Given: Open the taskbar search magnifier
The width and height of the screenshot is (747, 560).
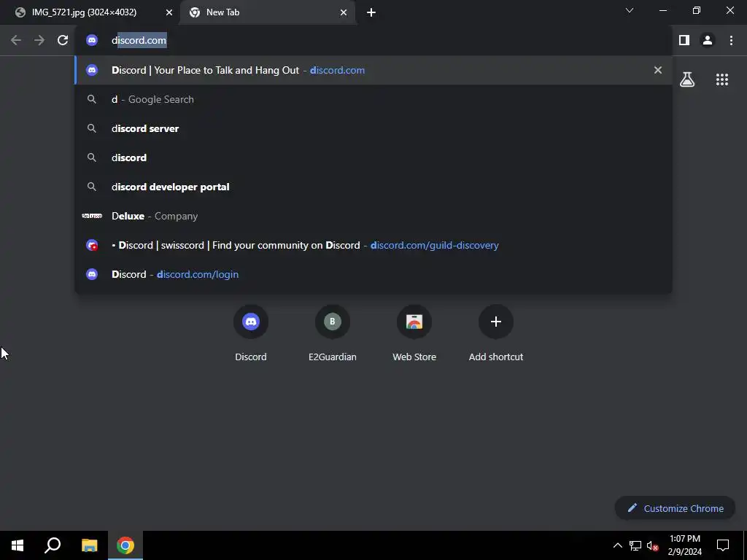Looking at the screenshot, I should pos(53,545).
